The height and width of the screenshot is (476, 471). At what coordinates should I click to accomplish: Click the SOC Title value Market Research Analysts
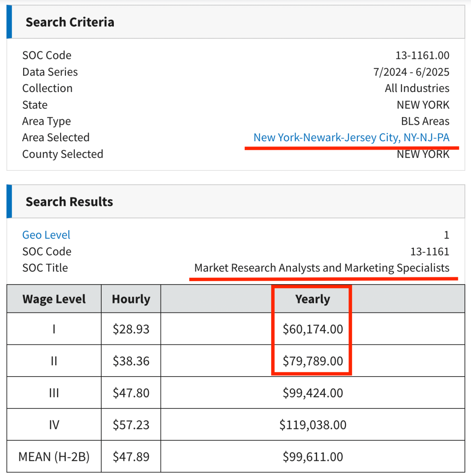(321, 268)
